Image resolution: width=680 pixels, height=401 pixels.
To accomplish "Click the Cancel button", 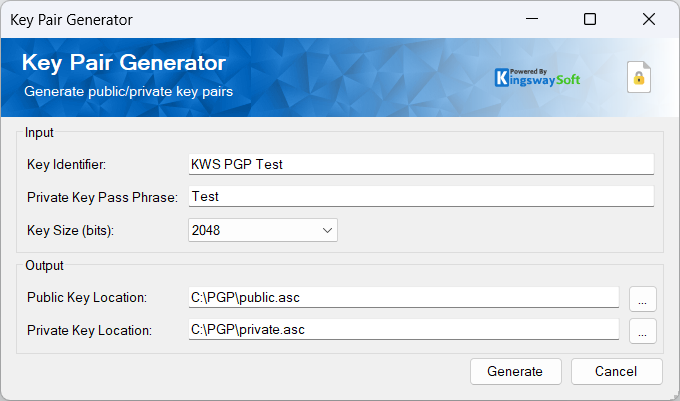I will 617,372.
